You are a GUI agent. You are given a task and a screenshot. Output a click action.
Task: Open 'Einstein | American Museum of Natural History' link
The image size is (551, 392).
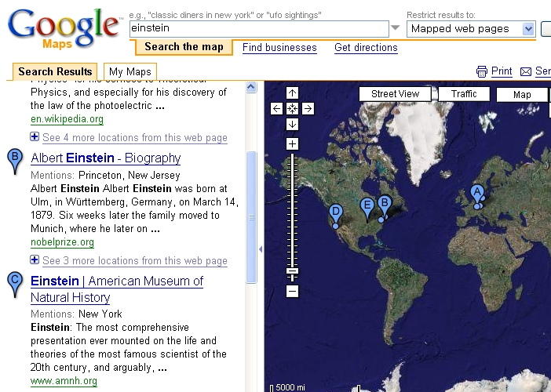(117, 289)
